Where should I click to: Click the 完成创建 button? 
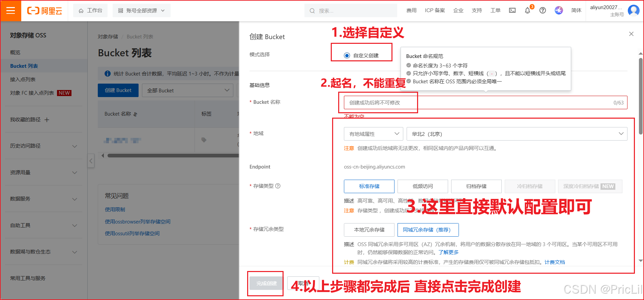[266, 283]
